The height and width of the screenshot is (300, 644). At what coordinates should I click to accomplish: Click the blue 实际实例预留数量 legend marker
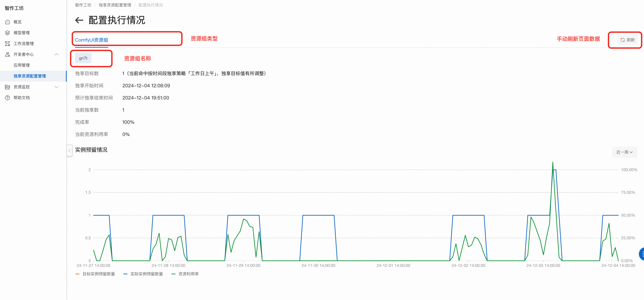[125, 274]
